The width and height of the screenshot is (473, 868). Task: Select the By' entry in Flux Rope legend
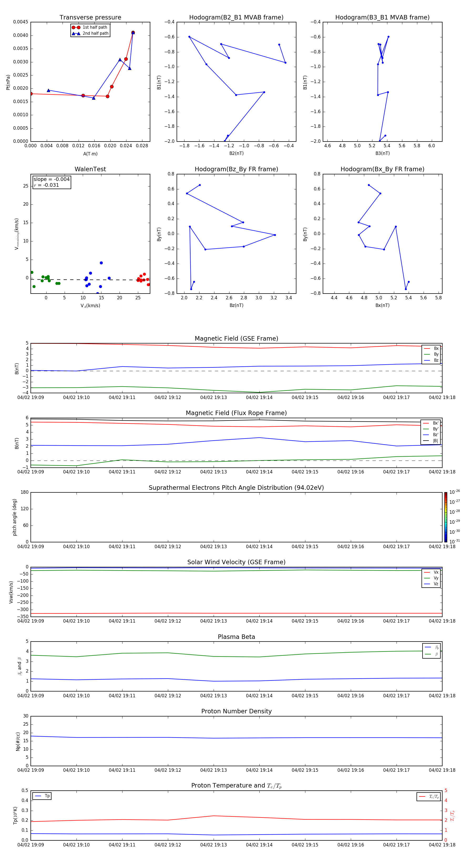(431, 429)
